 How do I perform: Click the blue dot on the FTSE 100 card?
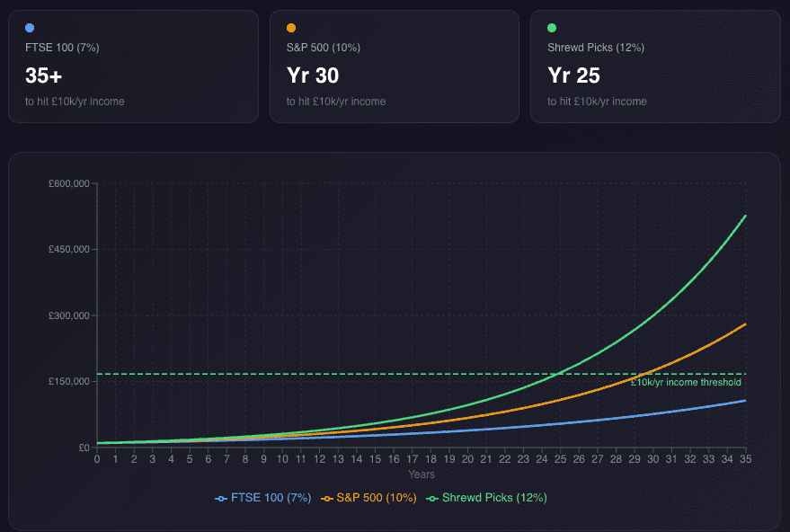(30, 28)
